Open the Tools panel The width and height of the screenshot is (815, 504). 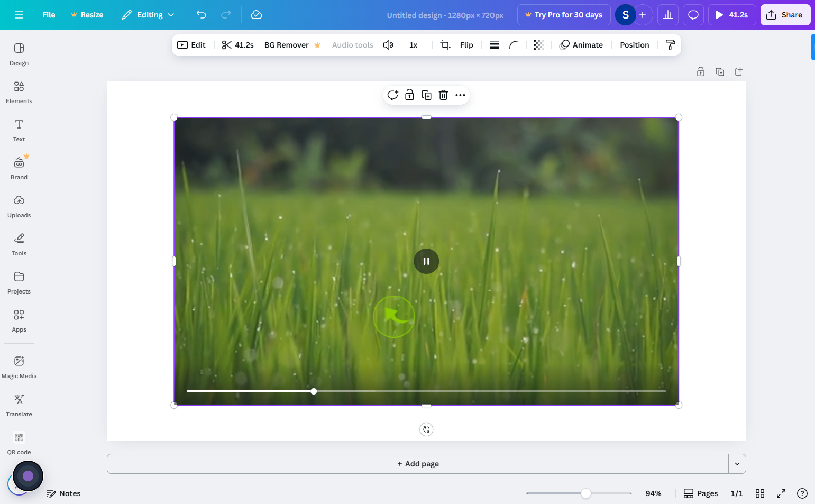pos(19,245)
